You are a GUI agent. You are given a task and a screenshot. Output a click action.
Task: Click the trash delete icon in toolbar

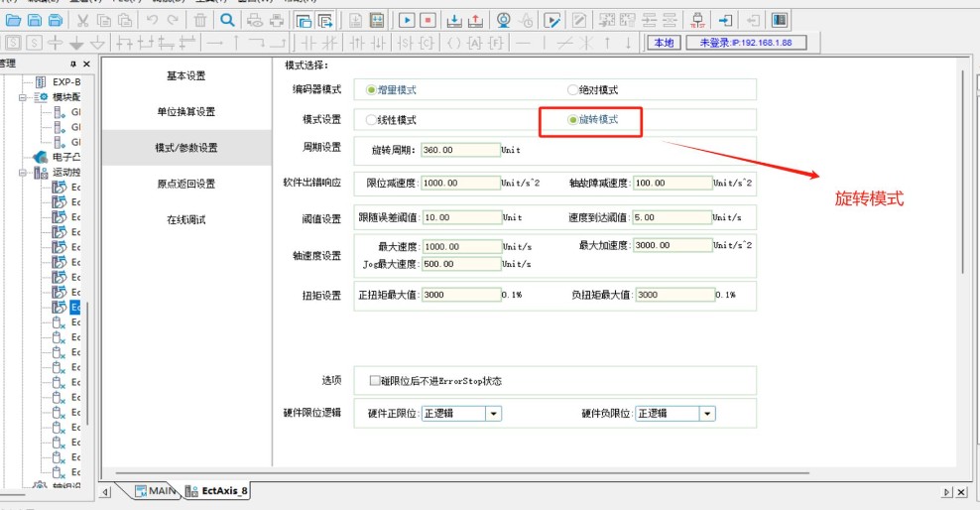[200, 20]
